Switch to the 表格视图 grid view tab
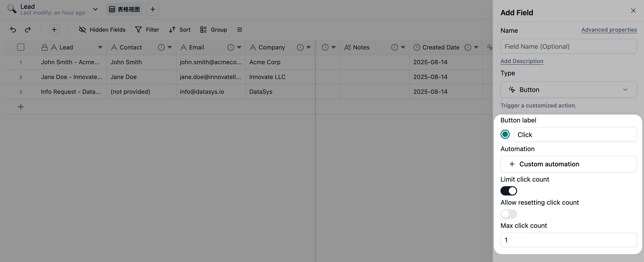 (x=124, y=9)
